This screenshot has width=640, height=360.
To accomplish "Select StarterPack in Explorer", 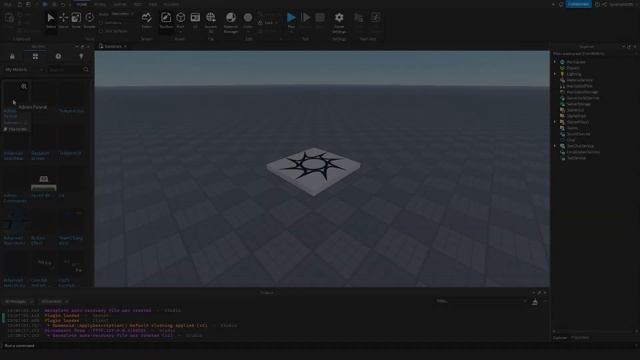I will tap(576, 116).
